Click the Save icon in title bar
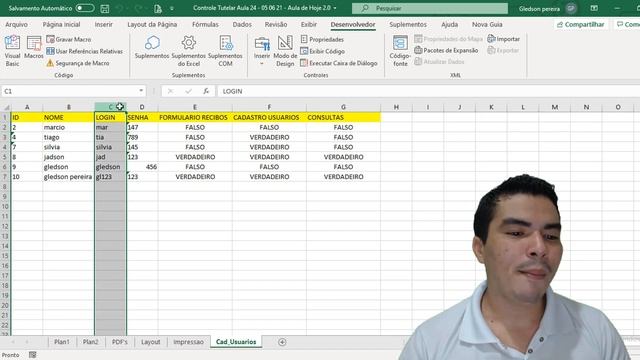The height and width of the screenshot is (360, 640). (x=105, y=8)
